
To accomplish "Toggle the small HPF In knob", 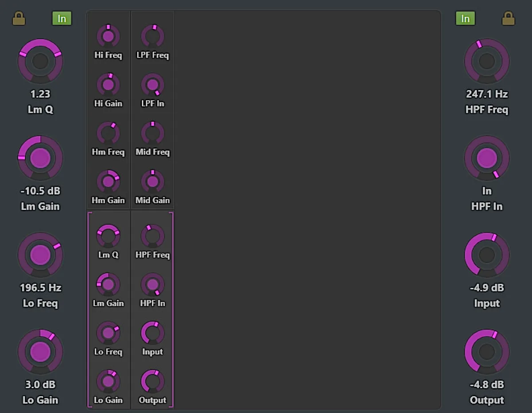I will (x=153, y=284).
